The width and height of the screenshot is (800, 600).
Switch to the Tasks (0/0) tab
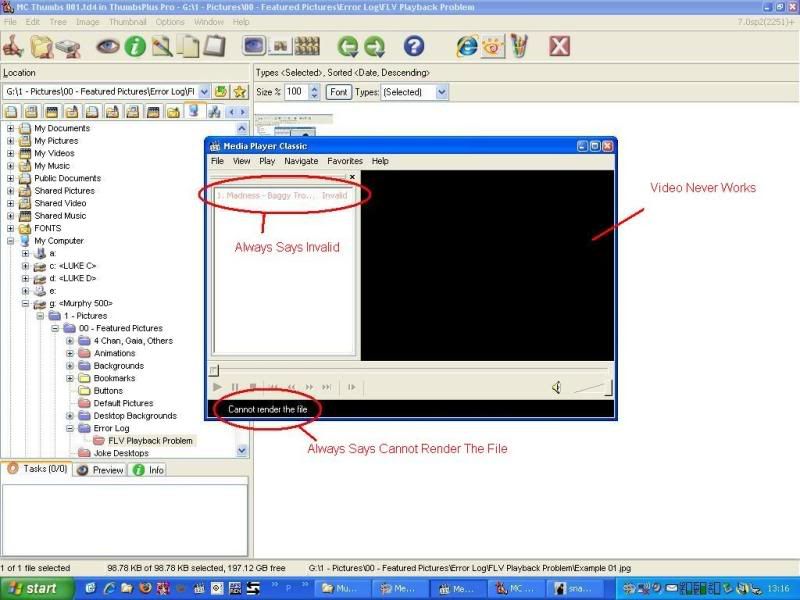38,469
